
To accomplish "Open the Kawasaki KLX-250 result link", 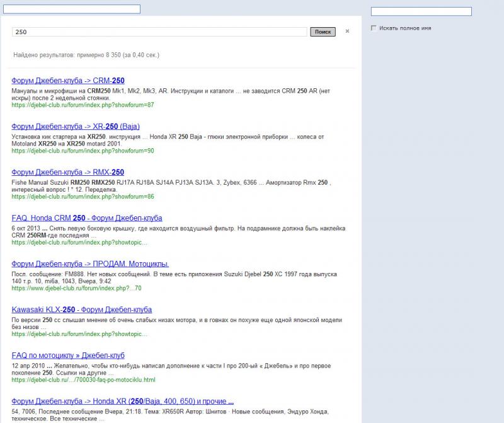I will (82, 310).
